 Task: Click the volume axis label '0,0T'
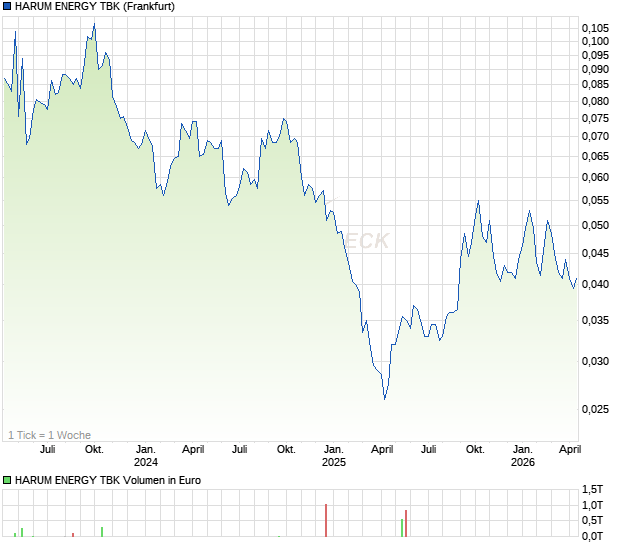(592, 536)
